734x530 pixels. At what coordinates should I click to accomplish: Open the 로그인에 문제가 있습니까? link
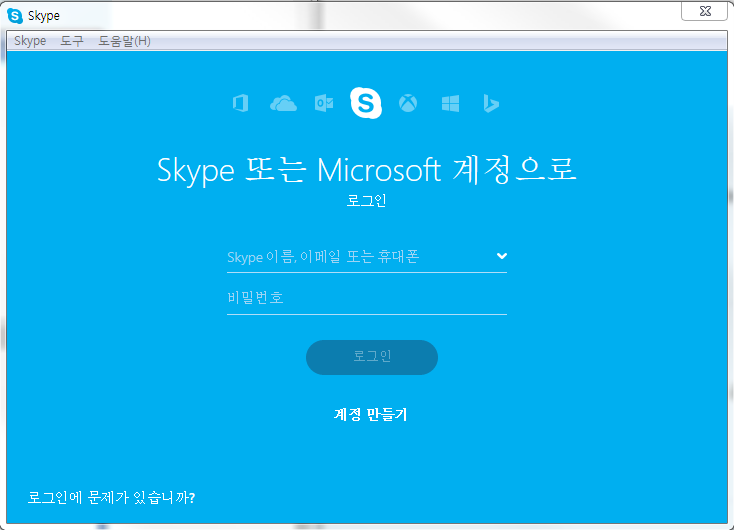tap(111, 497)
